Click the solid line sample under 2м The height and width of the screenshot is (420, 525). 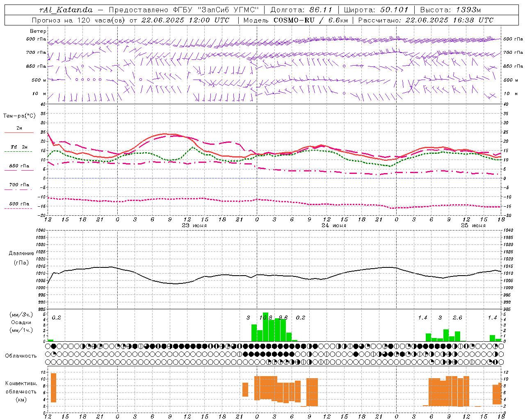19,133
